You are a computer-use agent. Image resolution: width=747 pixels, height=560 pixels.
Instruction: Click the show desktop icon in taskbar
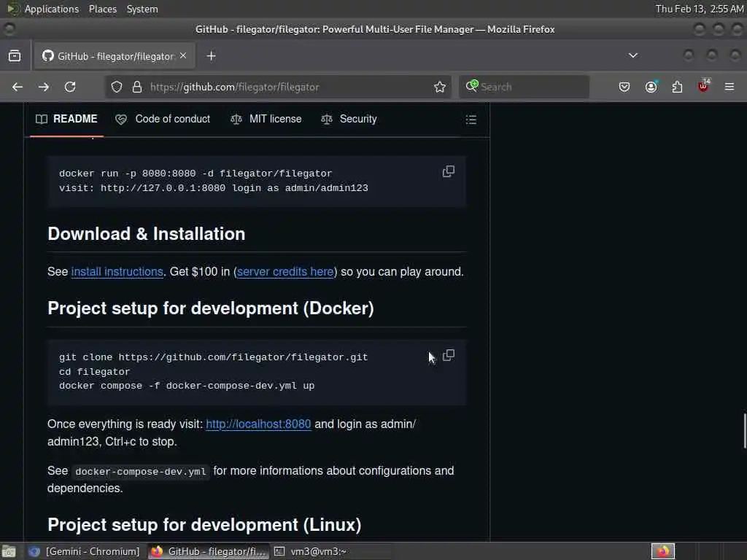click(9, 551)
